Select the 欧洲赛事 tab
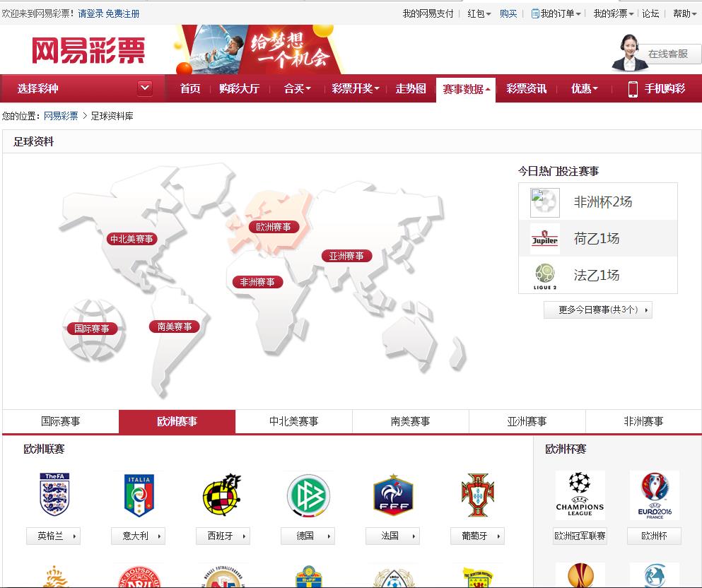This screenshot has width=702, height=588. [177, 421]
